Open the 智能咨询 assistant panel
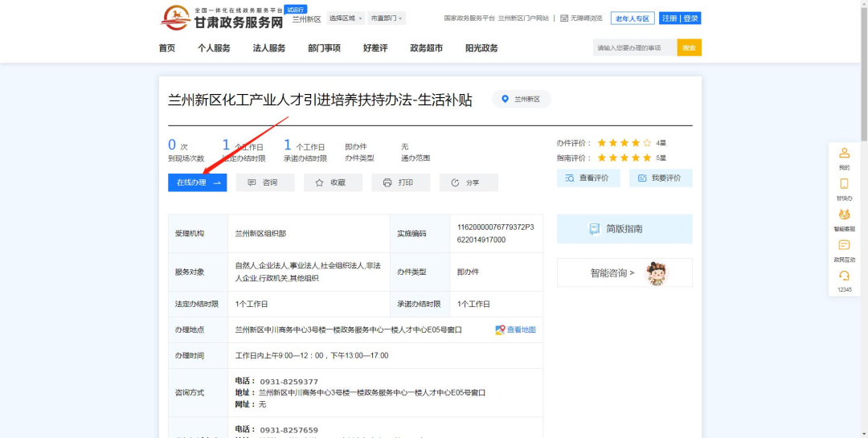868x438 pixels. pyautogui.click(x=624, y=273)
